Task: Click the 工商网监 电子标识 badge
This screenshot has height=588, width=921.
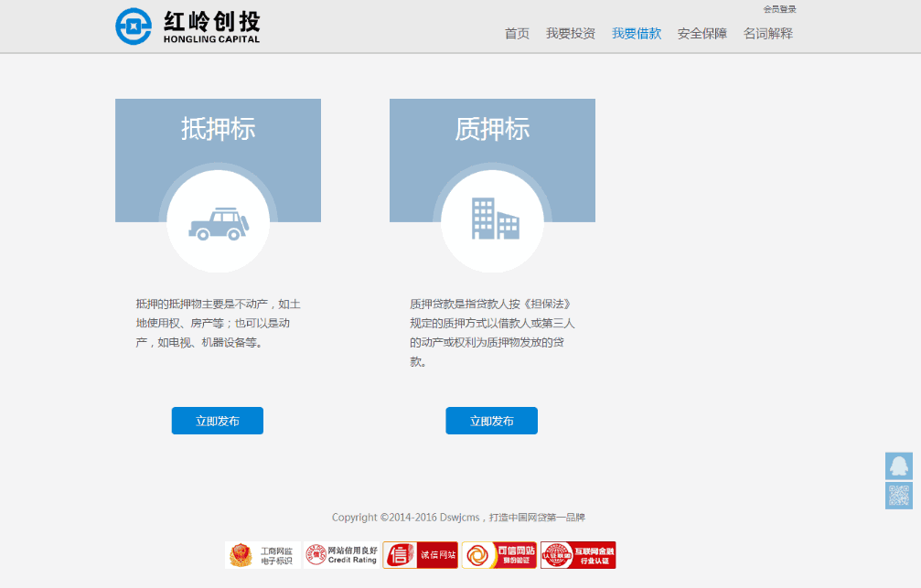Action: click(x=262, y=555)
